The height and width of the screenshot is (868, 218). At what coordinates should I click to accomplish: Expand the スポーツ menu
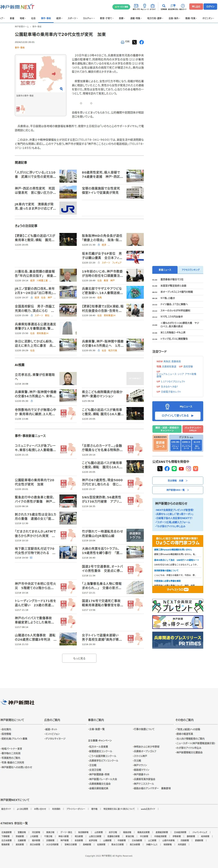73,18
